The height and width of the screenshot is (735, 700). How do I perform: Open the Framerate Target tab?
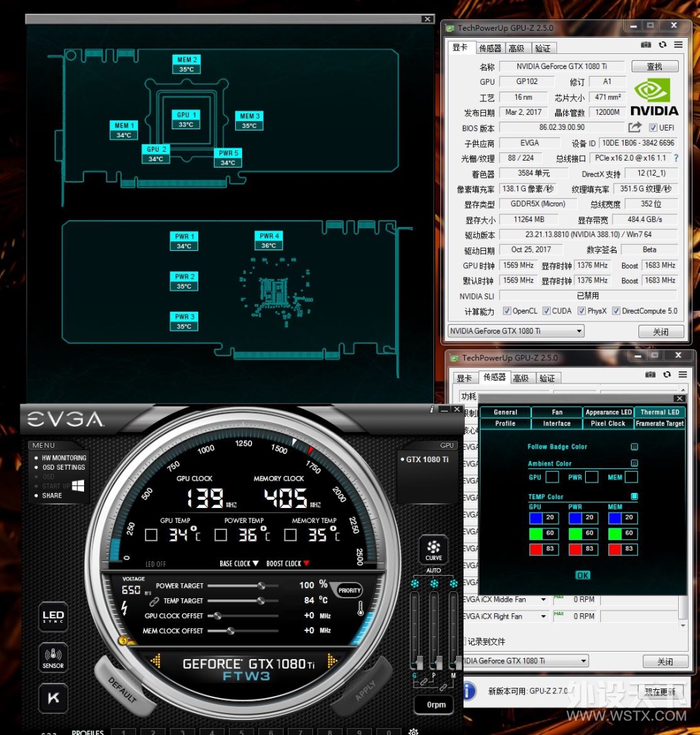[x=660, y=423]
